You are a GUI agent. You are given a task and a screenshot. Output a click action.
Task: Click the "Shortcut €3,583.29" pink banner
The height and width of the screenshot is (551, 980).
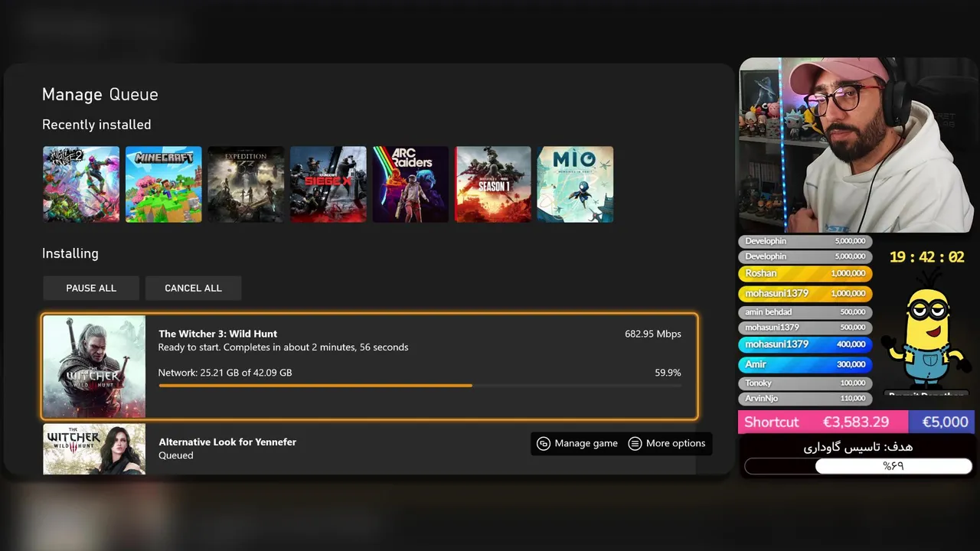[823, 422]
